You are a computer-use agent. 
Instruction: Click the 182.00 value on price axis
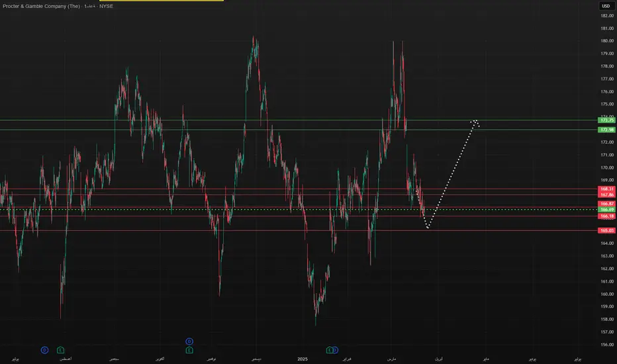click(607, 16)
